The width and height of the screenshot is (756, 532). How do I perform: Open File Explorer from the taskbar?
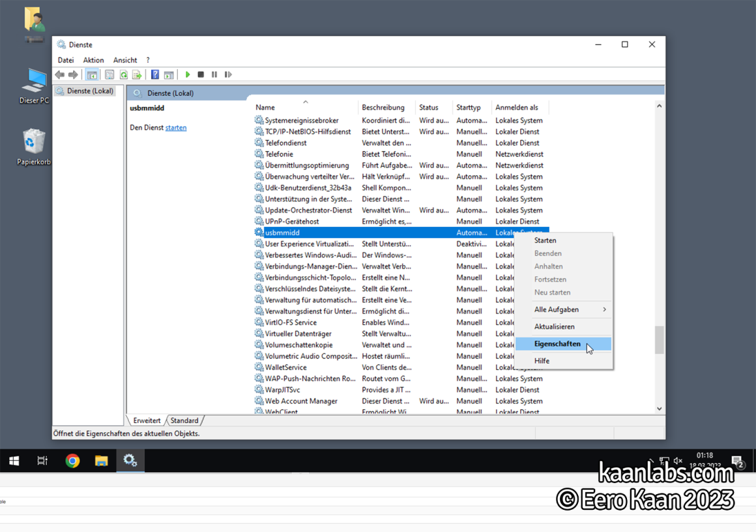[101, 461]
